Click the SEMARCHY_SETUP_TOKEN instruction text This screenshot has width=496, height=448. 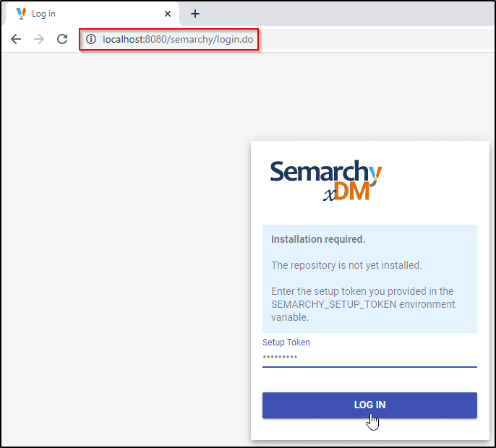363,304
